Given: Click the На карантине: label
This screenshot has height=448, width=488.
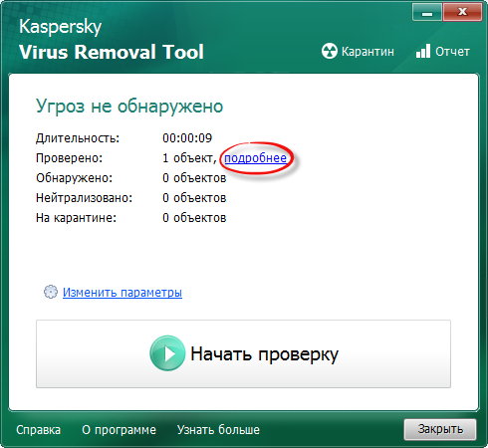Looking at the screenshot, I should click(x=76, y=218).
